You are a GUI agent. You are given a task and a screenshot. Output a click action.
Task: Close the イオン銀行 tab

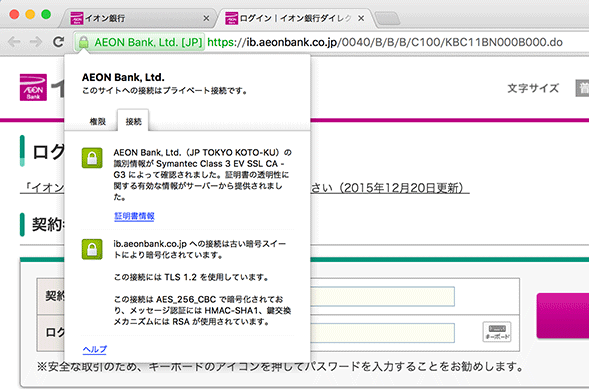point(206,18)
